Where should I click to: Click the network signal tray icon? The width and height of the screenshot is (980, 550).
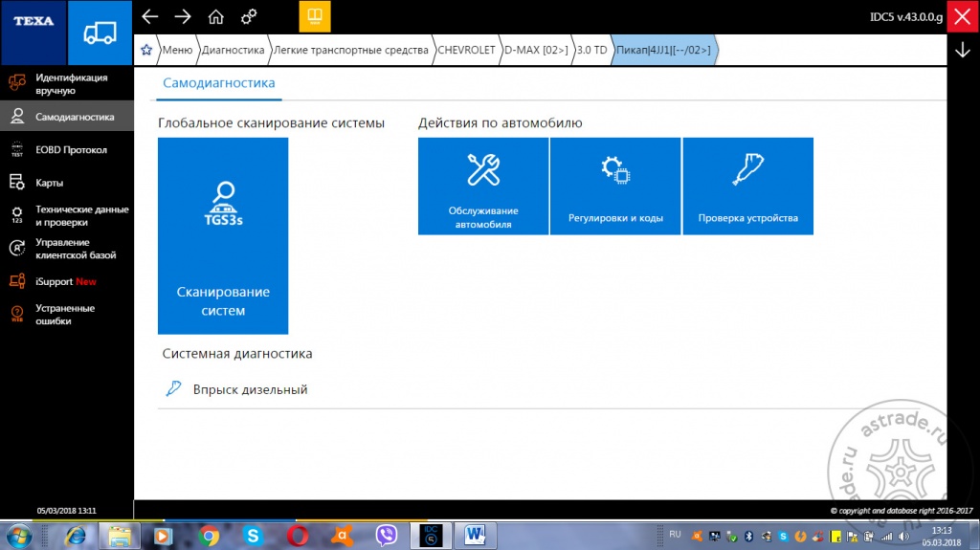tap(886, 537)
